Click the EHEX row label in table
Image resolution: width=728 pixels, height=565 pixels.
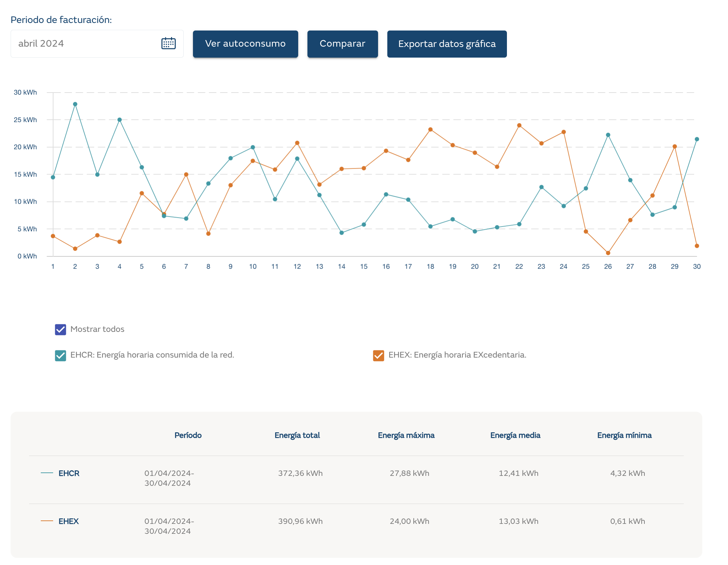pyautogui.click(x=69, y=521)
